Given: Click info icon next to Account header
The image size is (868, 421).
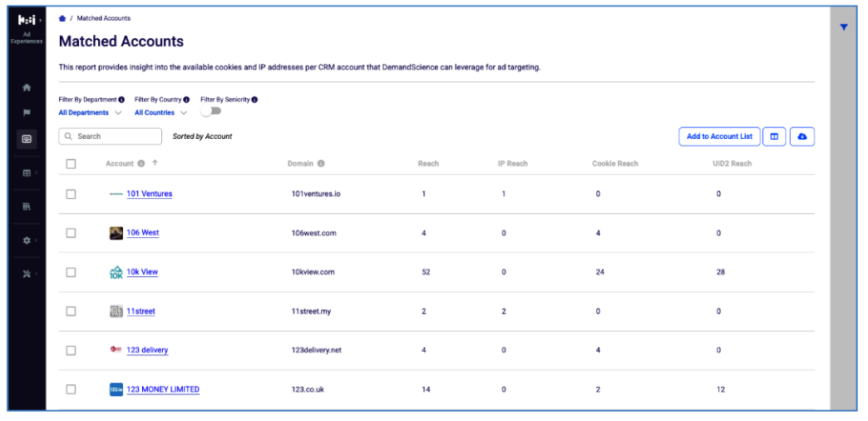Looking at the screenshot, I should [x=141, y=163].
